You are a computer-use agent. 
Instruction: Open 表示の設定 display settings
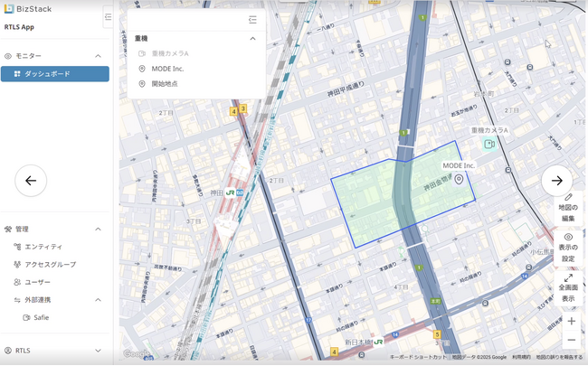(x=568, y=248)
